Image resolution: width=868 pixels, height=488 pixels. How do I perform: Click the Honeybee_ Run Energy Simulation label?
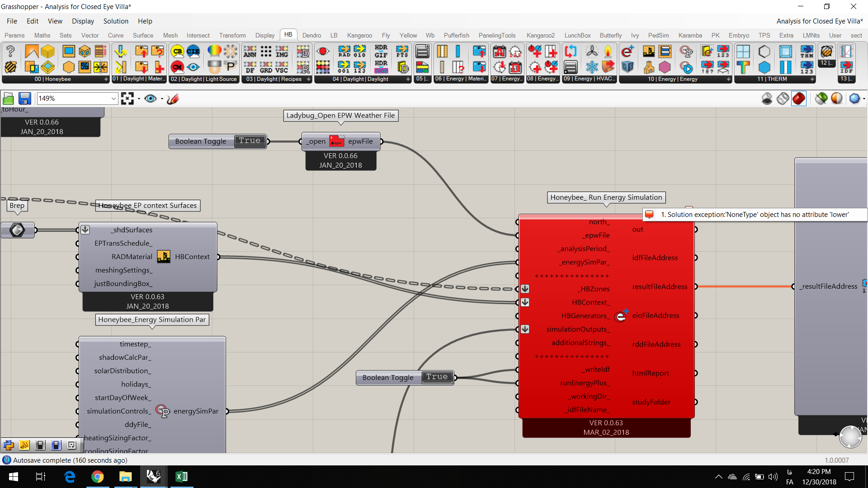tap(606, 197)
